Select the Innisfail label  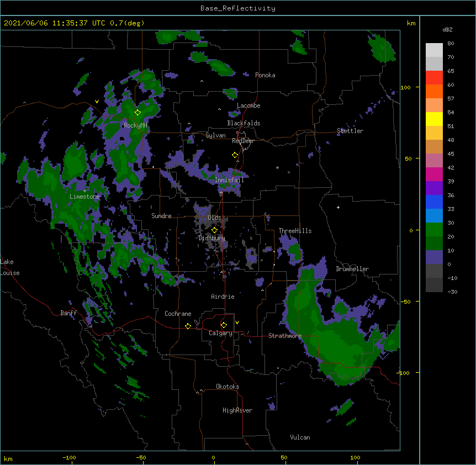pyautogui.click(x=229, y=180)
